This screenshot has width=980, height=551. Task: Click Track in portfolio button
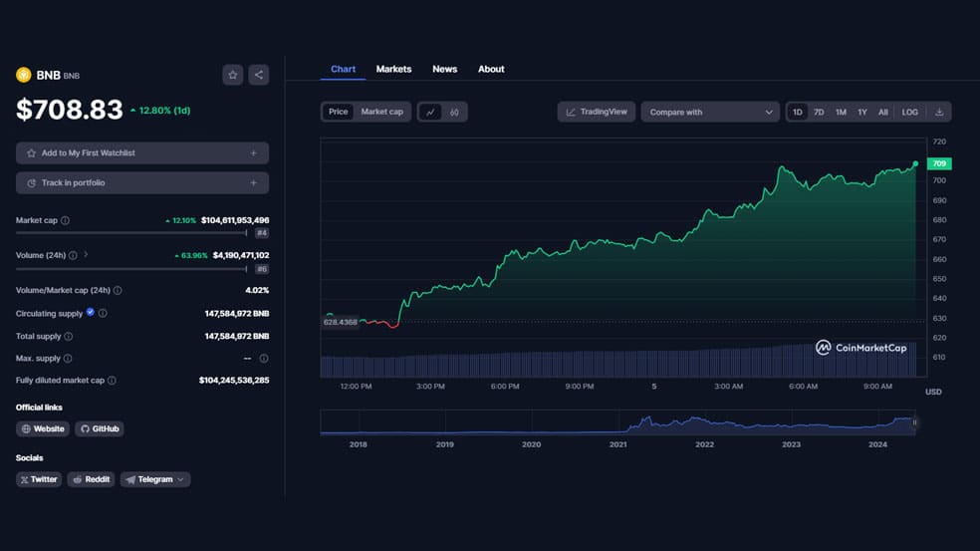142,183
